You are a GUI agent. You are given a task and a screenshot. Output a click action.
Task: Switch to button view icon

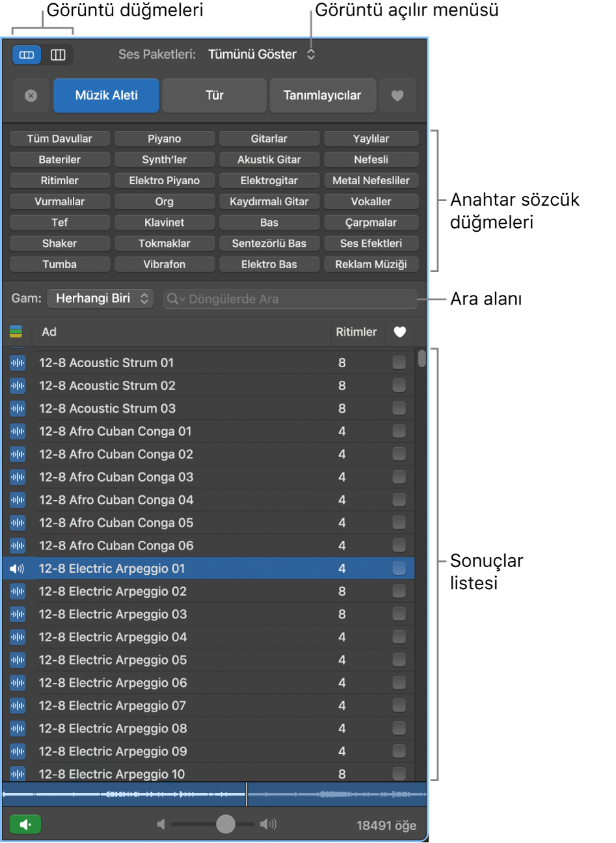(27, 55)
